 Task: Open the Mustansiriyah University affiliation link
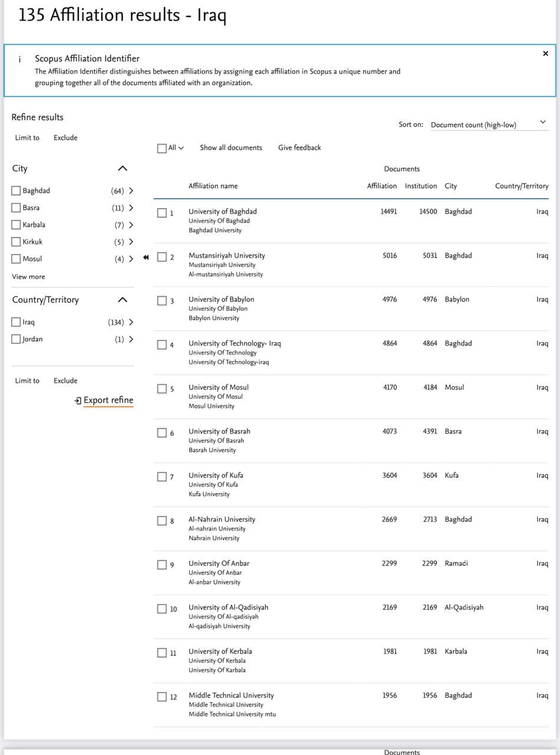[226, 255]
